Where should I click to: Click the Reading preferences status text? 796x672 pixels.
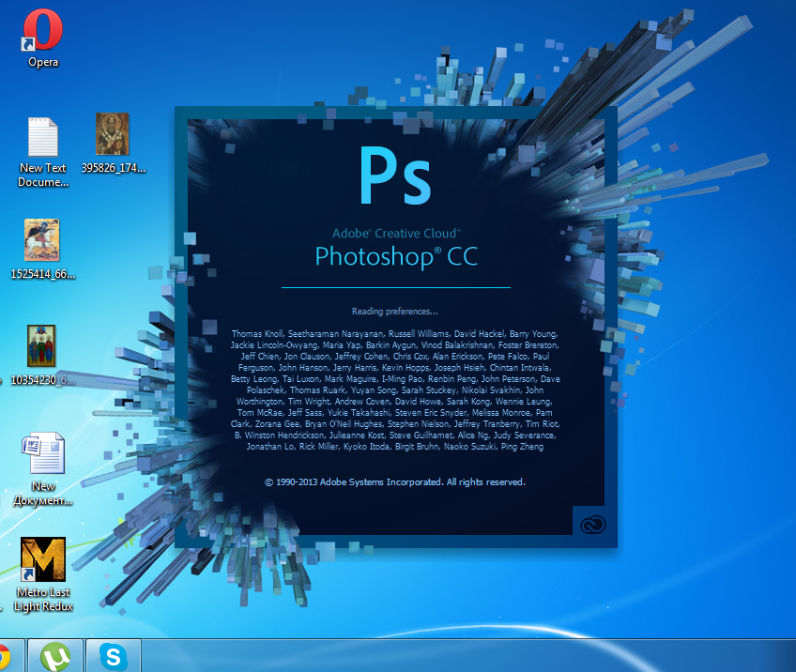(x=395, y=311)
